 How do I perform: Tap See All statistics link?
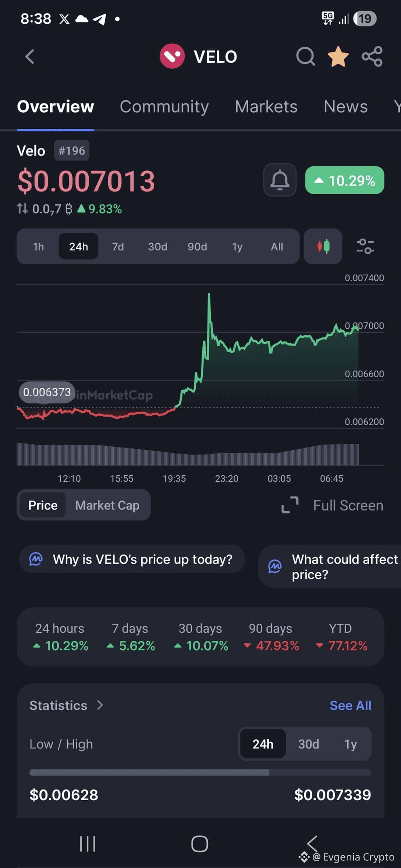(350, 705)
